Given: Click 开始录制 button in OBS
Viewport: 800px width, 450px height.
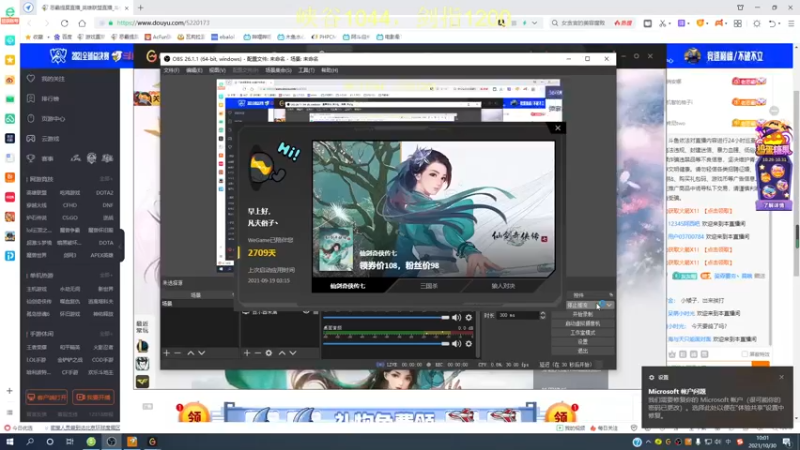Looking at the screenshot, I should (583, 314).
